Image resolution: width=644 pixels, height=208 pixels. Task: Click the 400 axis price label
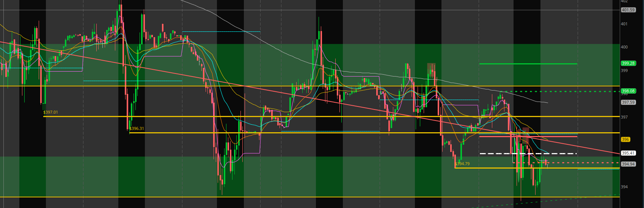point(624,47)
